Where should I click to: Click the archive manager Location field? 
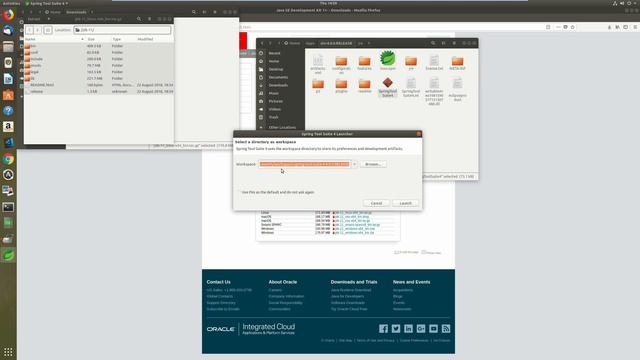point(122,30)
